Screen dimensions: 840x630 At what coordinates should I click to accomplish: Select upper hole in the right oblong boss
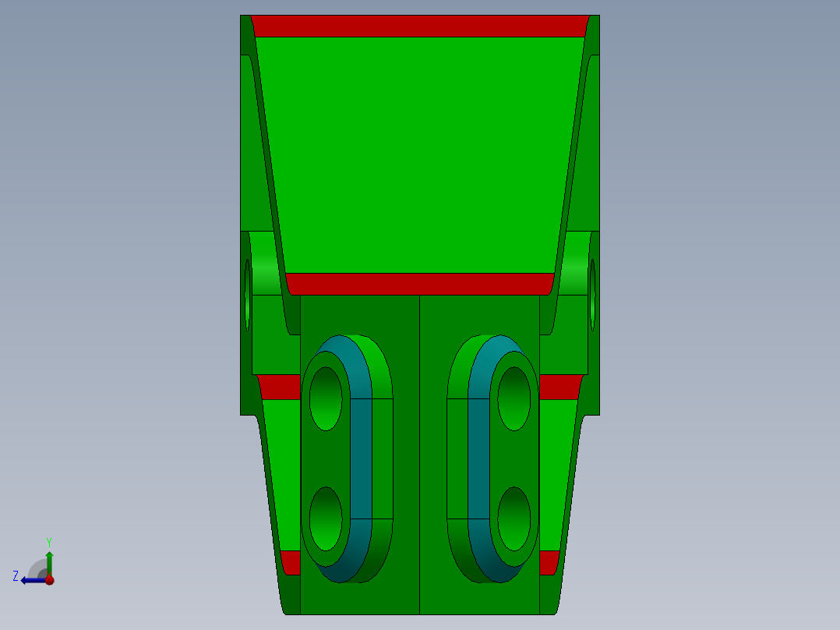tap(514, 398)
